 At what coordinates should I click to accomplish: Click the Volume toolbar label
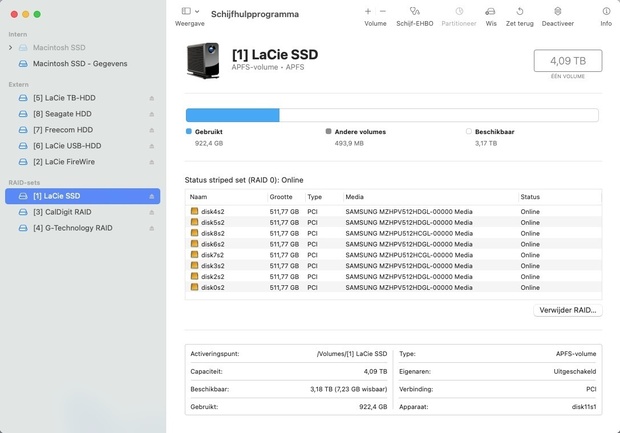(375, 24)
